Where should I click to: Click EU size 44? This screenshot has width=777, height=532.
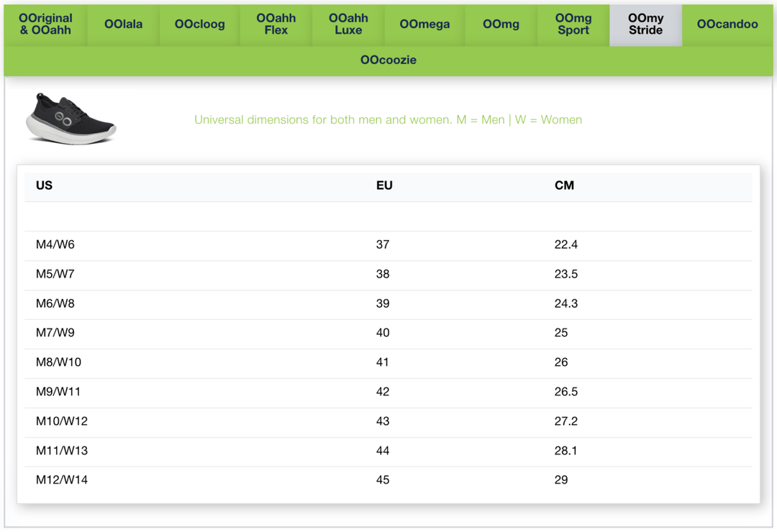[383, 450]
